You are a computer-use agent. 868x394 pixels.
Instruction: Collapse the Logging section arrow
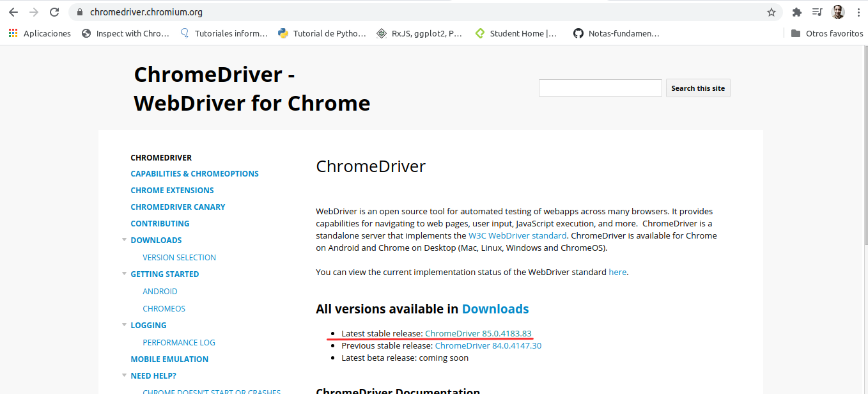tap(124, 325)
